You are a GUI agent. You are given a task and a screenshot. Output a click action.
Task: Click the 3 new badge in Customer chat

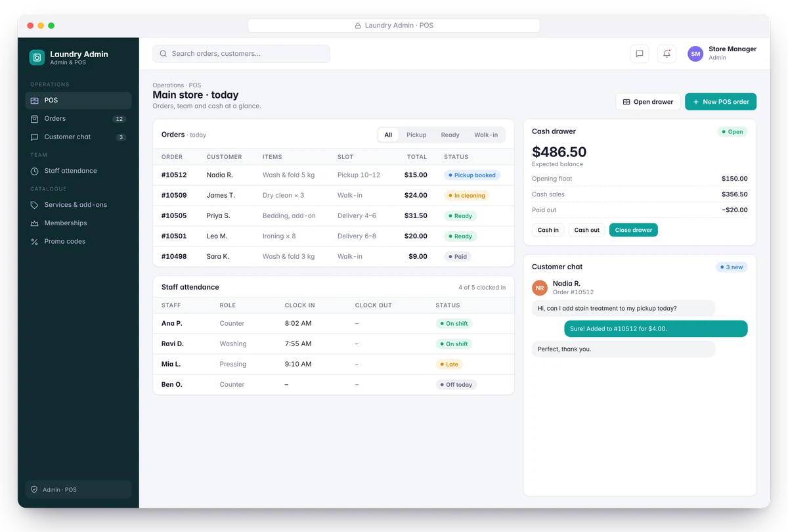click(x=732, y=267)
